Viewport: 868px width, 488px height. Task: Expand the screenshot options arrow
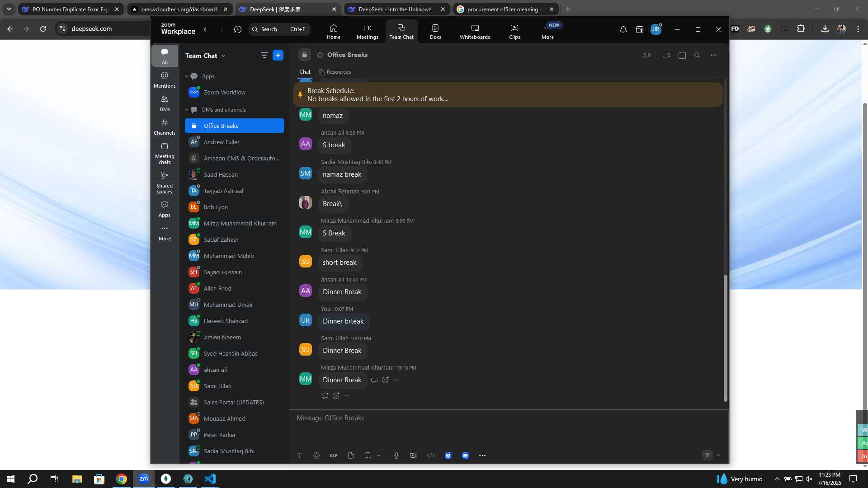[x=379, y=455]
